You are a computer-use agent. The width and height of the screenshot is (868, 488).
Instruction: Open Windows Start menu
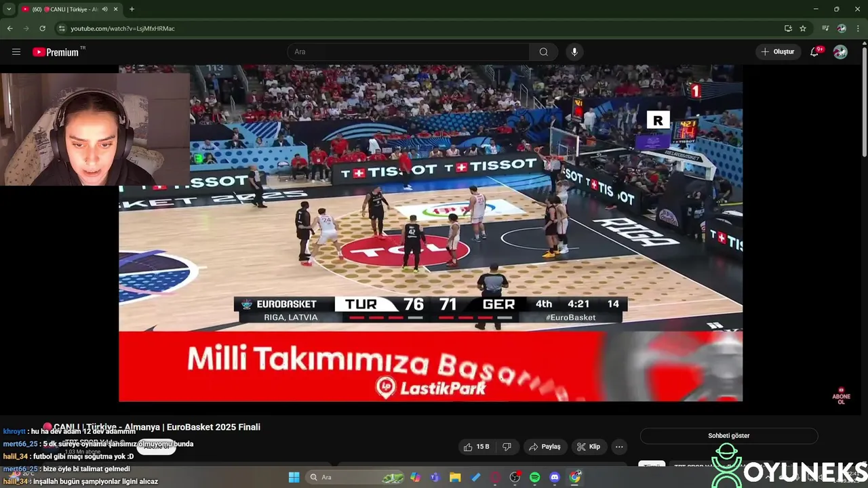click(x=294, y=477)
